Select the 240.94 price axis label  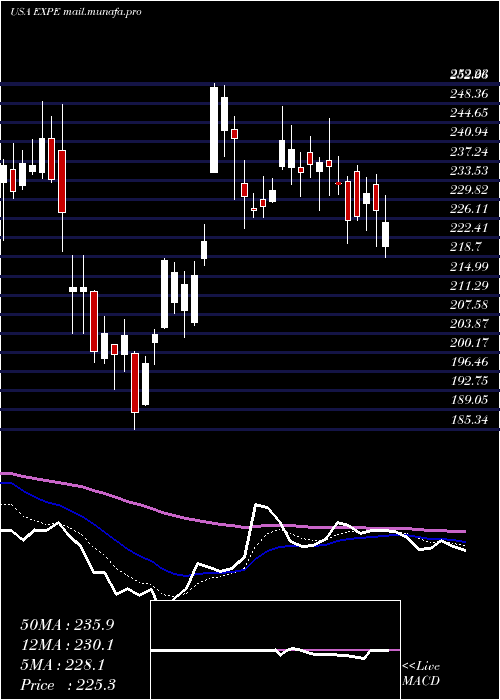[x=469, y=132]
